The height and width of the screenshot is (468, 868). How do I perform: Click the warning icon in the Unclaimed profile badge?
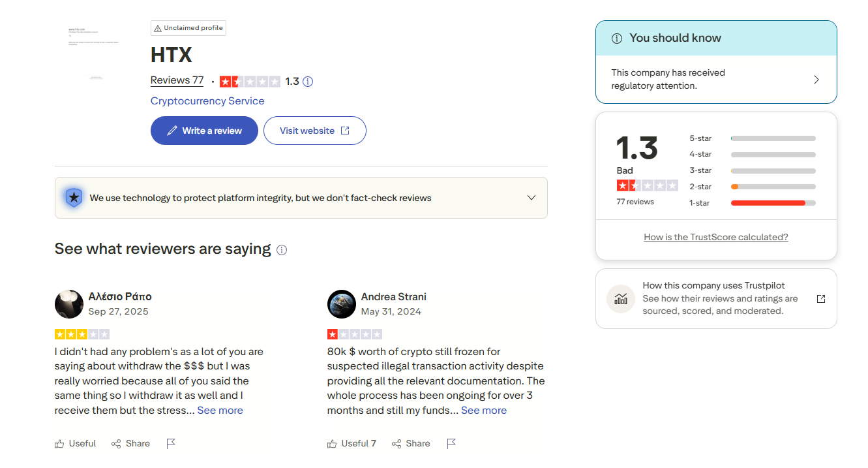(157, 28)
